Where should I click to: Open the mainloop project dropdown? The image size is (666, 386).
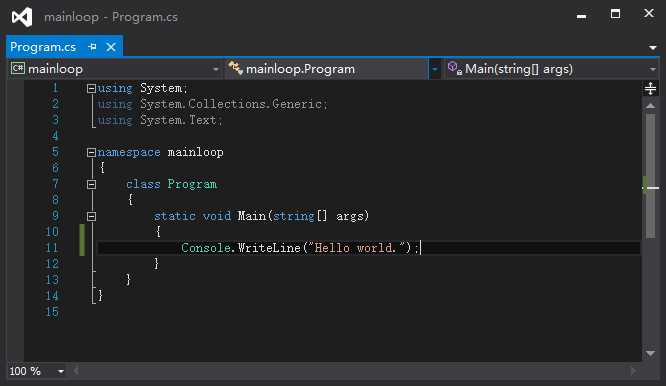click(x=215, y=69)
